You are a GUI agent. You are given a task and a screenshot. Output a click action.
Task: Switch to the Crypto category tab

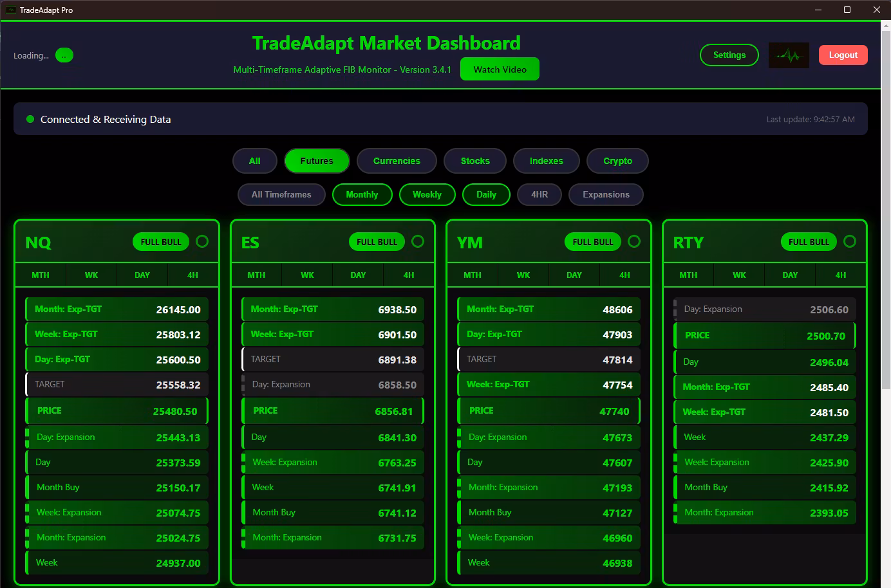617,161
